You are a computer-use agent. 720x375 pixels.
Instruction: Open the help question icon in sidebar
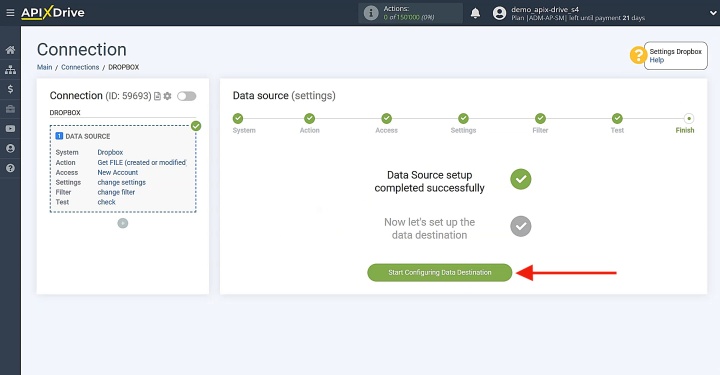click(x=10, y=168)
